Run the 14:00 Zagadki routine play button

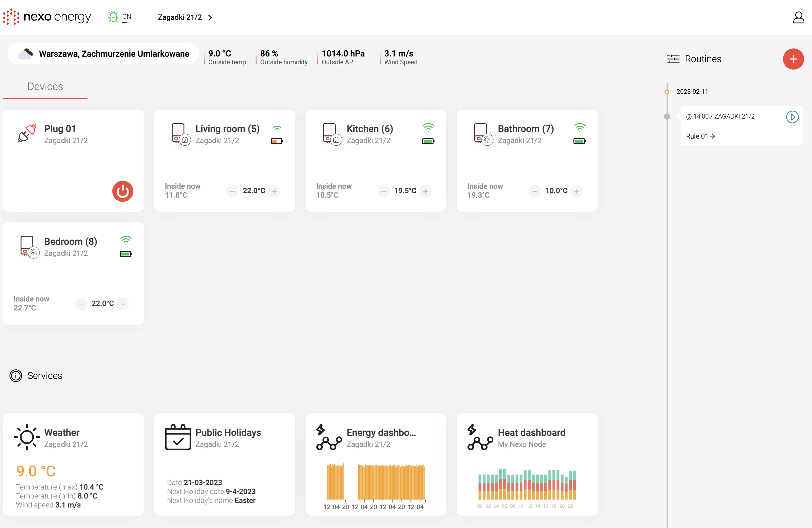point(792,117)
